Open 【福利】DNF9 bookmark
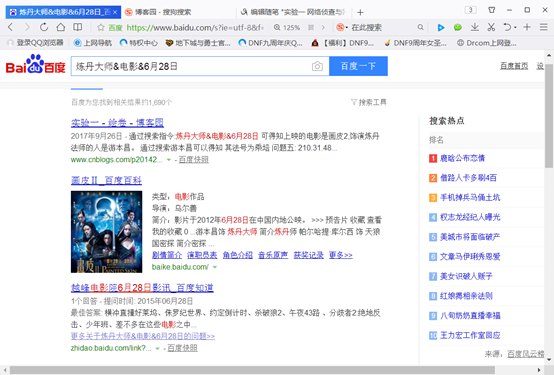 342,43
